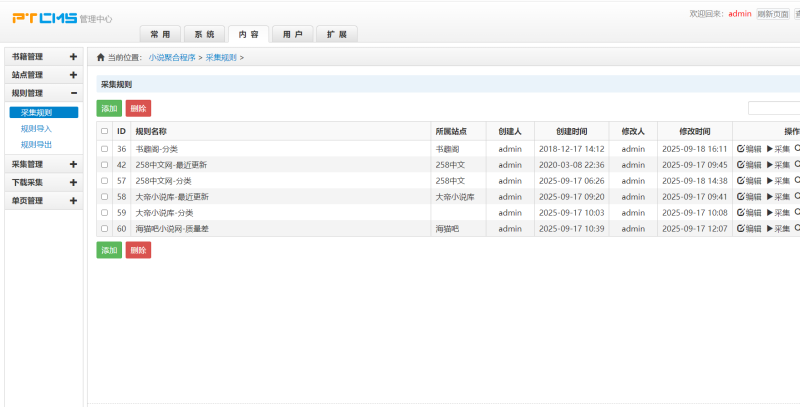This screenshot has width=800, height=407.
Task: Click the rule name 海猫吧小说网-质量差
Action: pyautogui.click(x=172, y=228)
